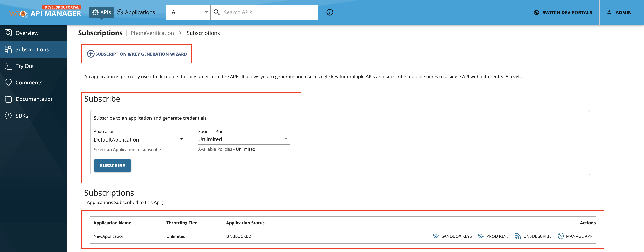The width and height of the screenshot is (644, 252).
Task: Click the Documentation sidebar icon
Action: (x=8, y=99)
